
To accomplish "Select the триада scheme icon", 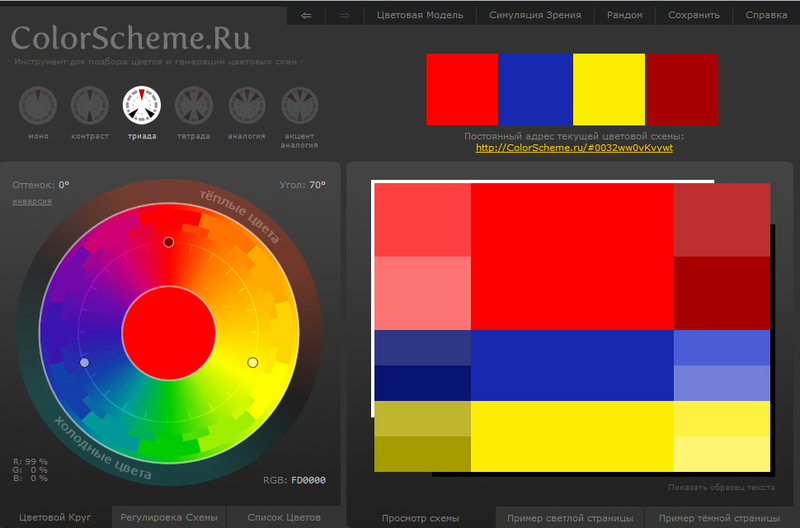I will pos(142,105).
